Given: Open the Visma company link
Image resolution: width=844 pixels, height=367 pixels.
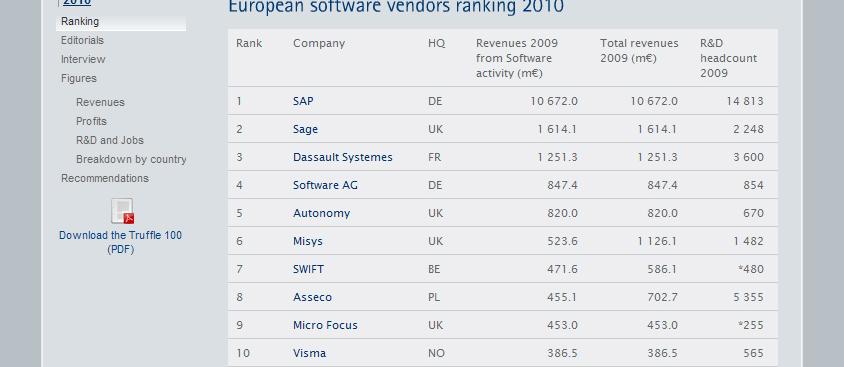Looking at the screenshot, I should [310, 353].
